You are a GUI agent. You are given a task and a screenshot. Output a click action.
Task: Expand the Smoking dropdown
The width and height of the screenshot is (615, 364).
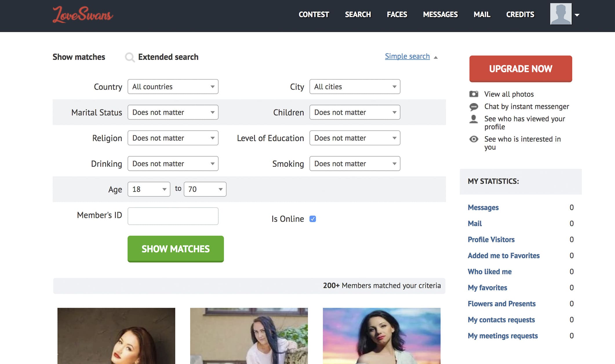click(x=355, y=164)
